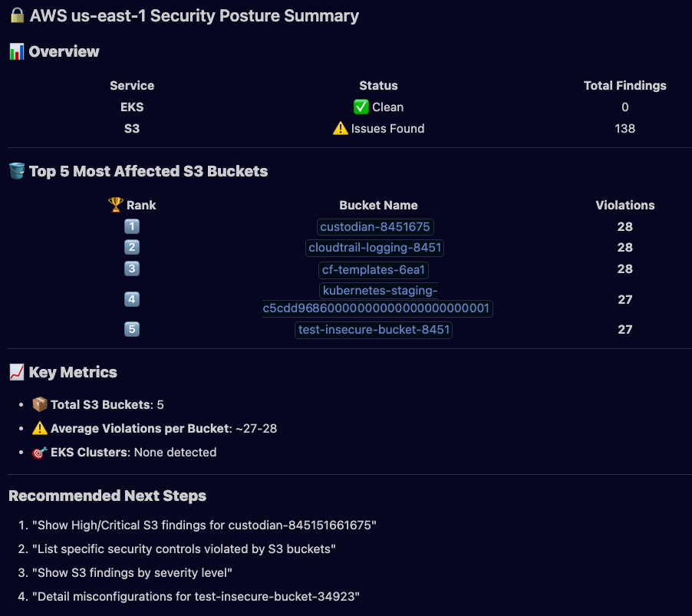Screen dimensions: 692x616
Task: Click the bar chart emoji next to Overview
Action: [x=17, y=51]
